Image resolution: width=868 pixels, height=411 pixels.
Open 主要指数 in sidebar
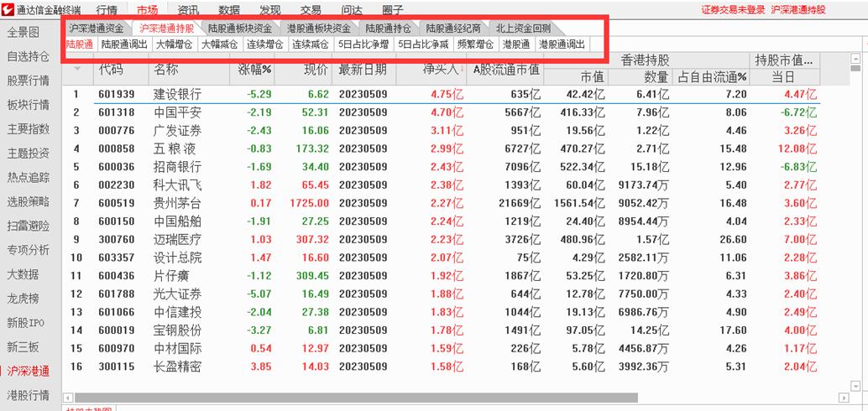tap(28, 129)
